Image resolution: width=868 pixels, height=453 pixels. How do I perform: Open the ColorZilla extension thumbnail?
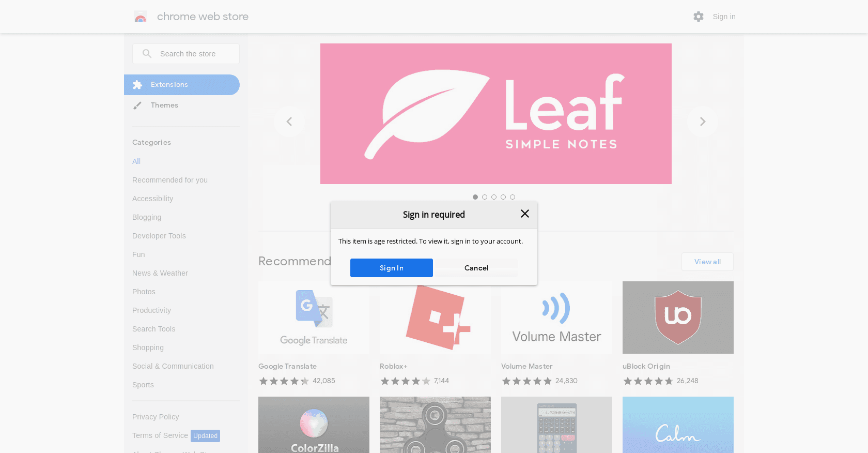314,425
